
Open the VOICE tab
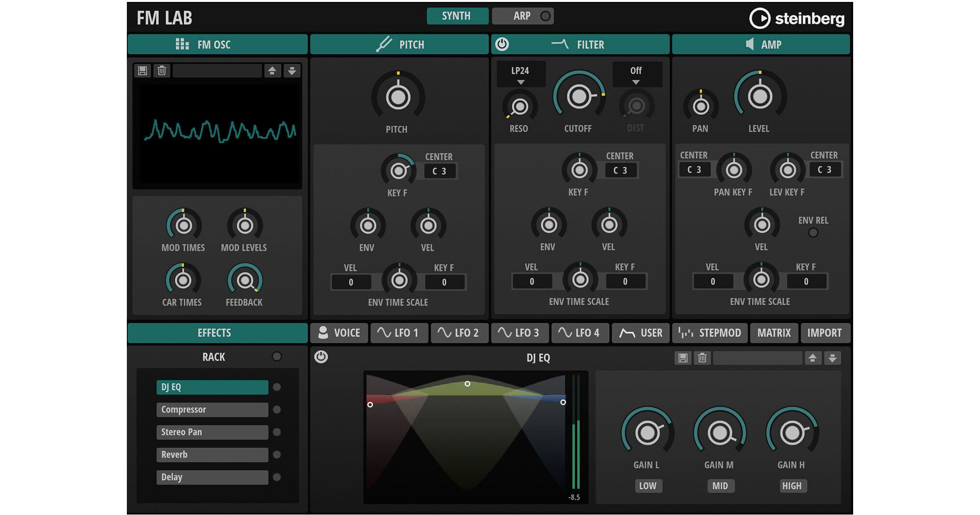tap(339, 333)
